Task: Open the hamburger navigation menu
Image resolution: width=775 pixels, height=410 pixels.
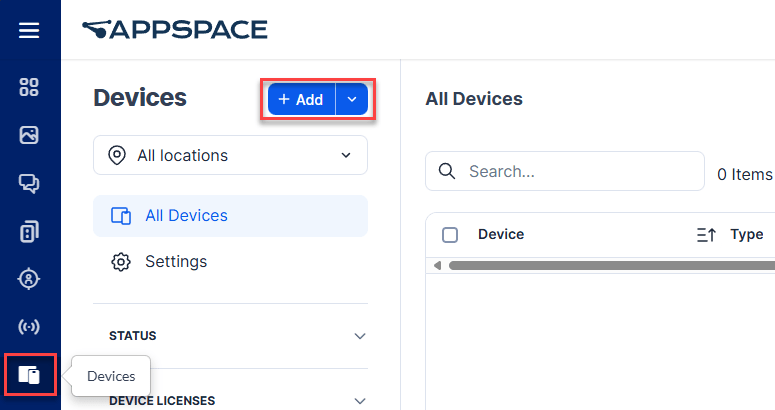Action: point(29,31)
